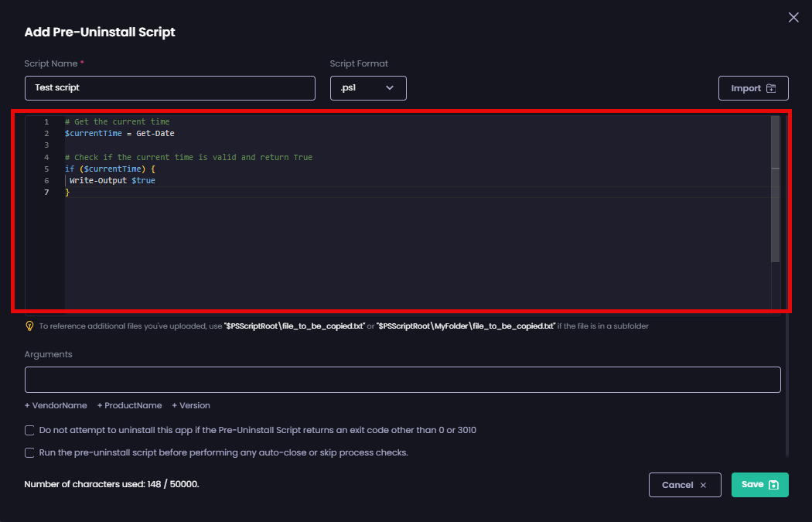Enable blocking uninstall on non-zero exit codes
The width and height of the screenshot is (812, 522).
29,430
